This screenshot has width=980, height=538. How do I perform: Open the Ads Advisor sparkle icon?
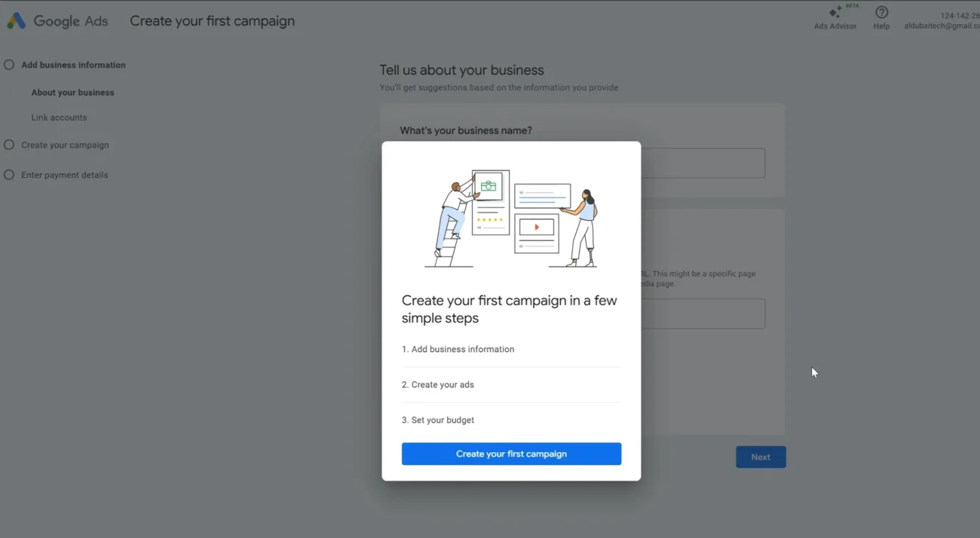(x=835, y=13)
